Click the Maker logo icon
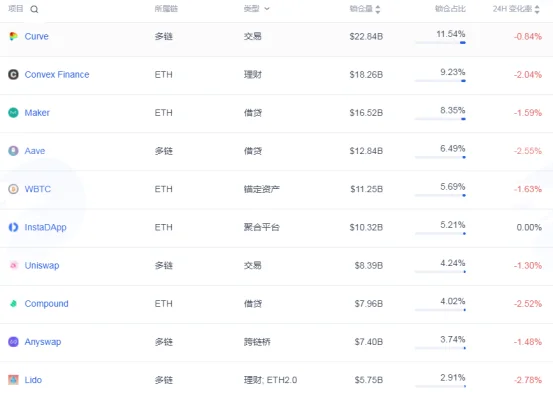 point(13,113)
